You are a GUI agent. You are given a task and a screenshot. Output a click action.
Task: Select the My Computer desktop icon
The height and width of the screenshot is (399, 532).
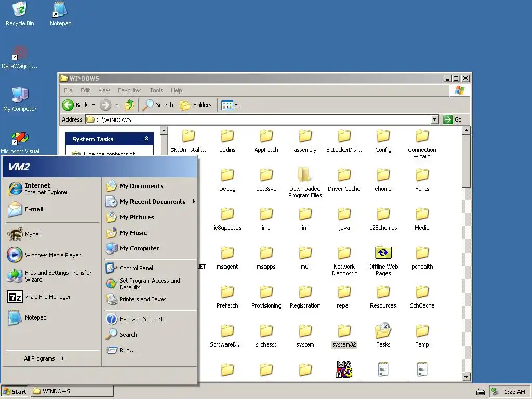tap(20, 99)
